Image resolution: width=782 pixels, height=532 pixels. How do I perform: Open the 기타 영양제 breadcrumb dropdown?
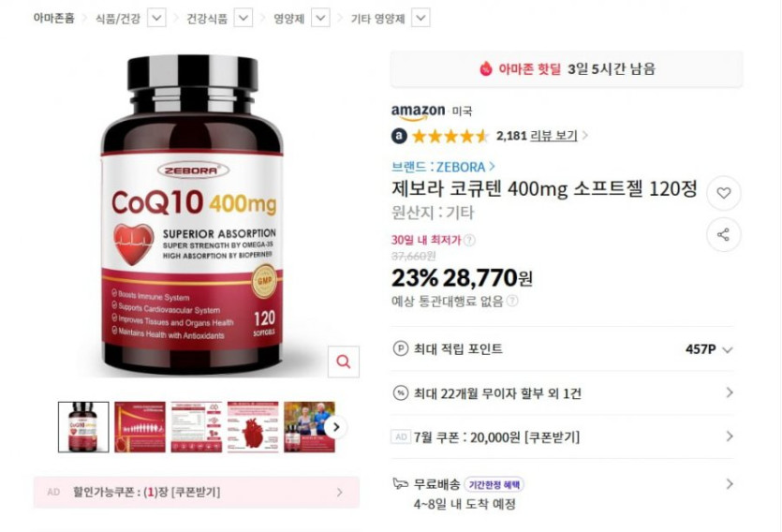pyautogui.click(x=421, y=19)
